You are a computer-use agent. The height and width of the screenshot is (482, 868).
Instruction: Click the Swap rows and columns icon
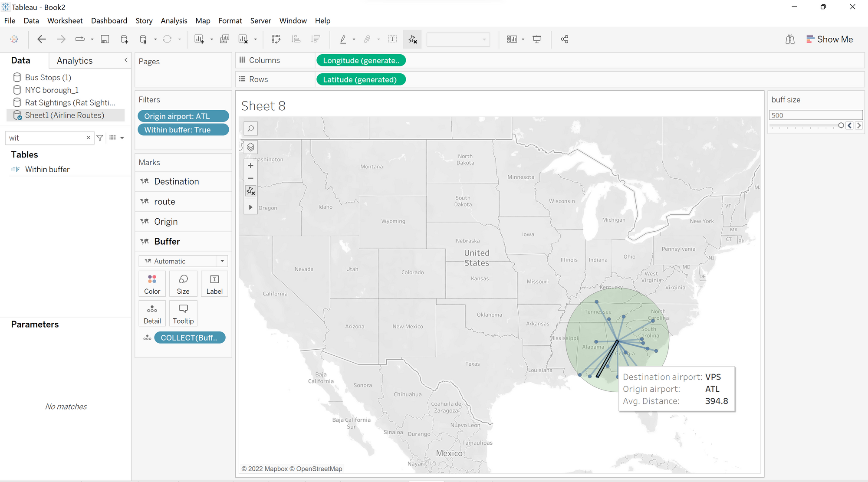point(276,39)
